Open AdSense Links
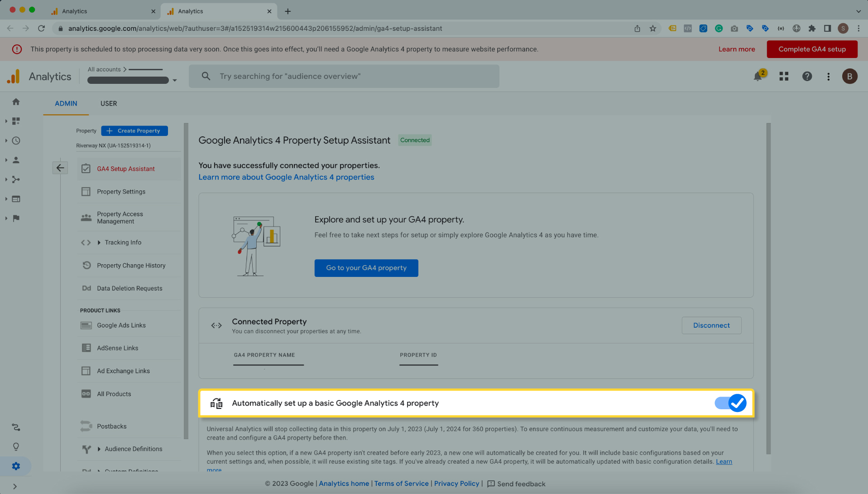Image resolution: width=868 pixels, height=494 pixels. click(129, 348)
